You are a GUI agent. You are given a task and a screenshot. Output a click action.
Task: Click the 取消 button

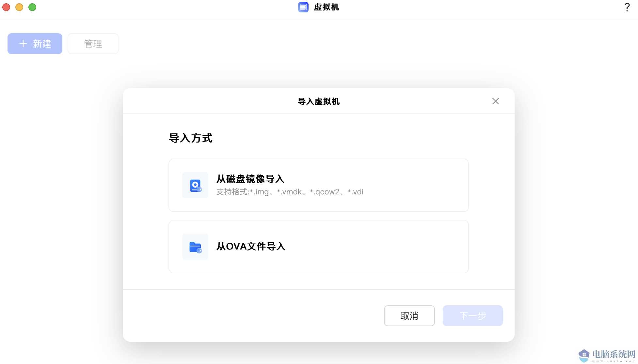[409, 316]
